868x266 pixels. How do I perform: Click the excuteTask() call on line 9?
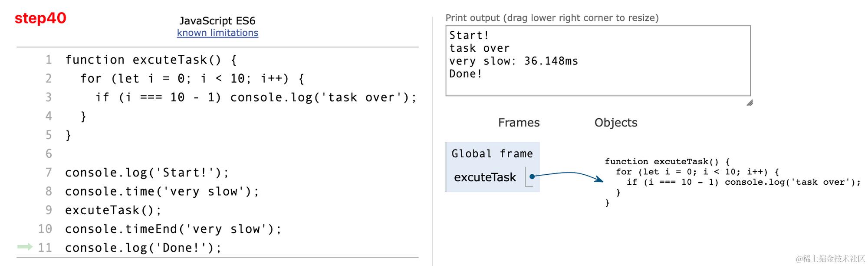[x=113, y=210]
